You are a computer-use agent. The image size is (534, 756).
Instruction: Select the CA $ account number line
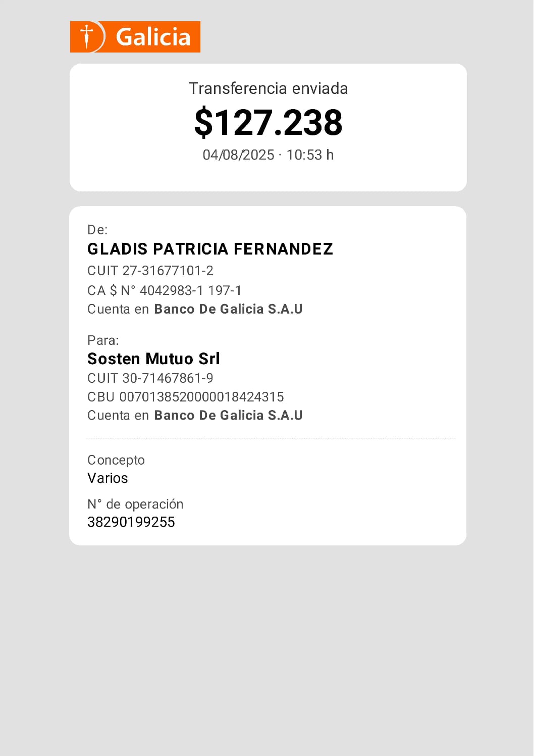click(165, 290)
